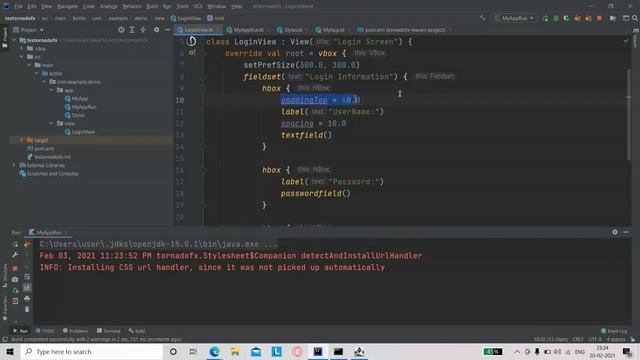640x360 pixels.
Task: Open the VCS menu
Action: [x=198, y=7]
